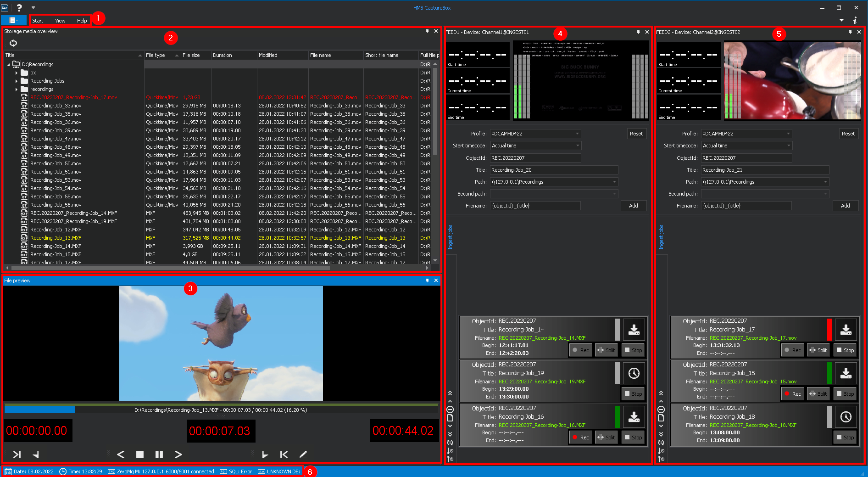868x477 pixels.
Task: Move job to top in FEED2 list
Action: pyautogui.click(x=661, y=393)
